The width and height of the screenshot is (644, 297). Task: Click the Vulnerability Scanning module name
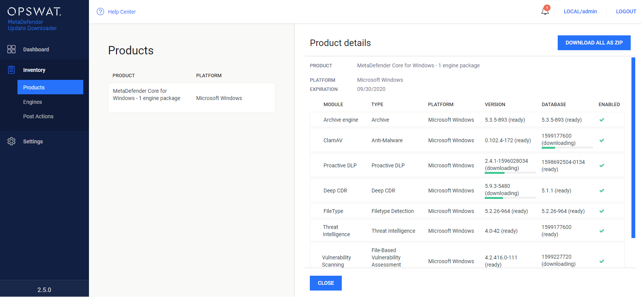[336, 261]
